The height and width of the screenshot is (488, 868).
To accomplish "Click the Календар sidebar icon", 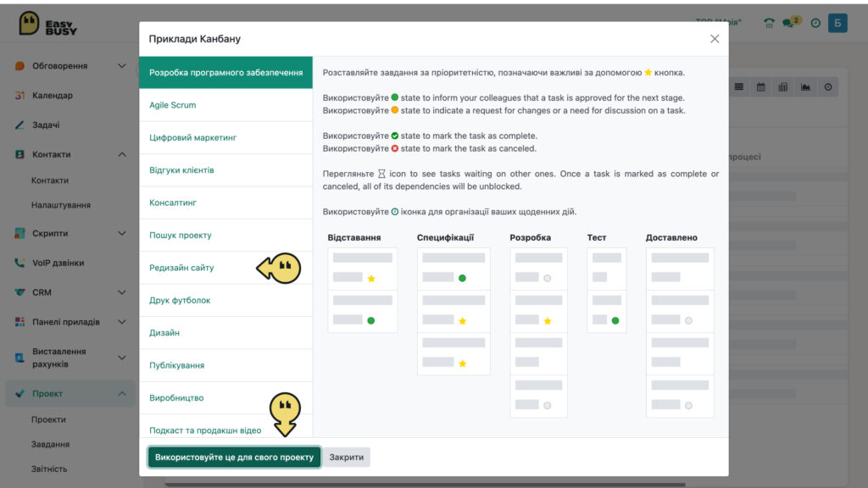I will pos(20,95).
